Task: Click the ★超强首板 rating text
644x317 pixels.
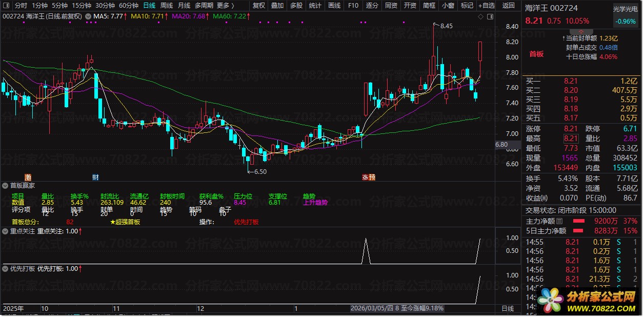Action: click(125, 222)
